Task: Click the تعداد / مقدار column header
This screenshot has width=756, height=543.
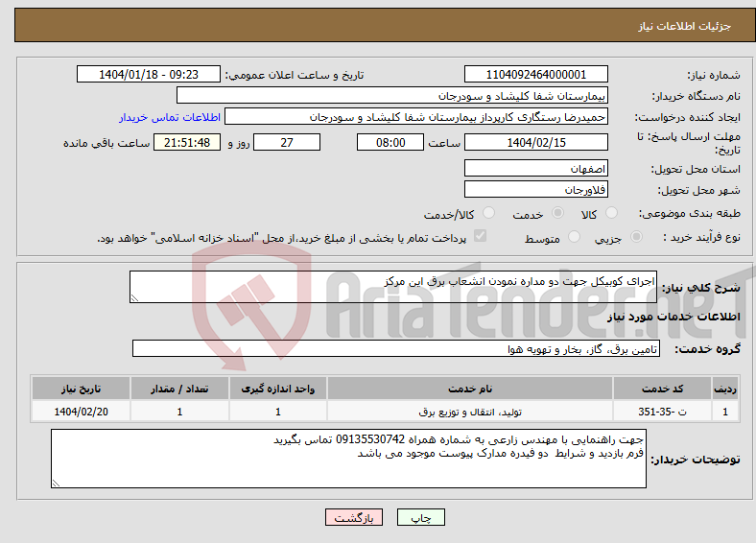Action: click(x=179, y=389)
